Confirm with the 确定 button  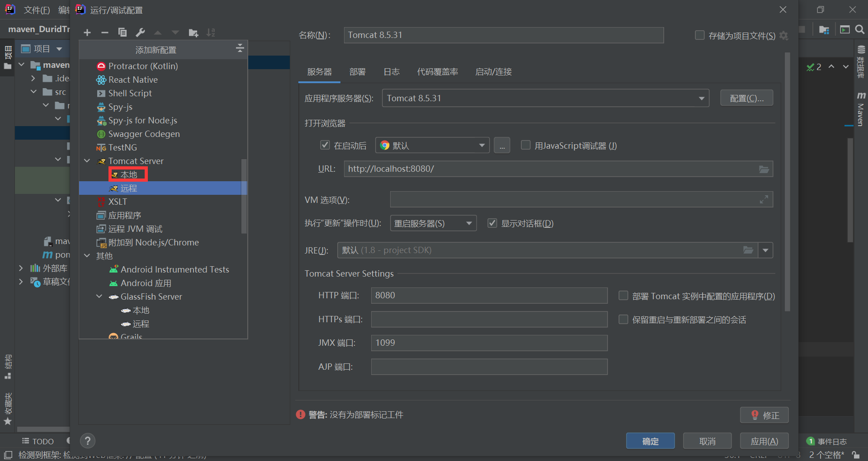pos(650,441)
